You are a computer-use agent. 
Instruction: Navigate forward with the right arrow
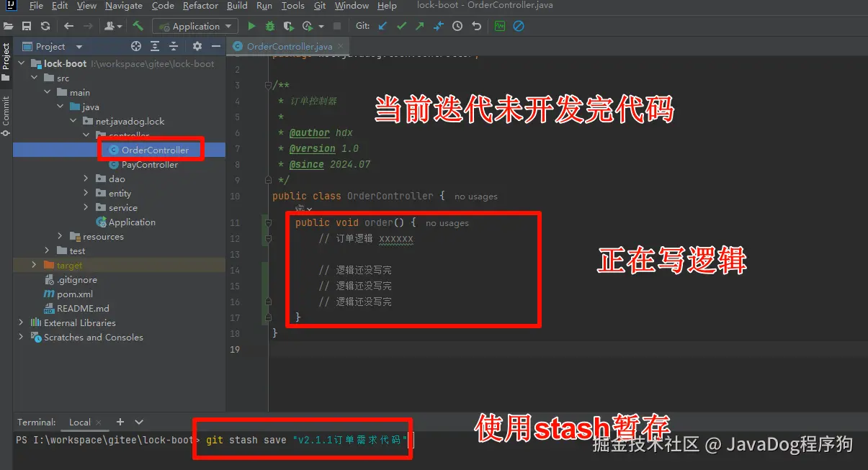pos(89,26)
